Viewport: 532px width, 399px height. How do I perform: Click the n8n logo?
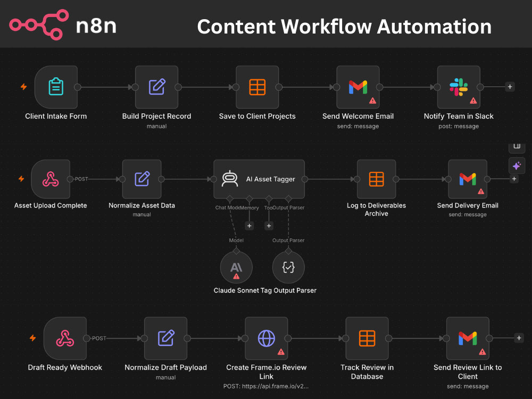pos(63,25)
